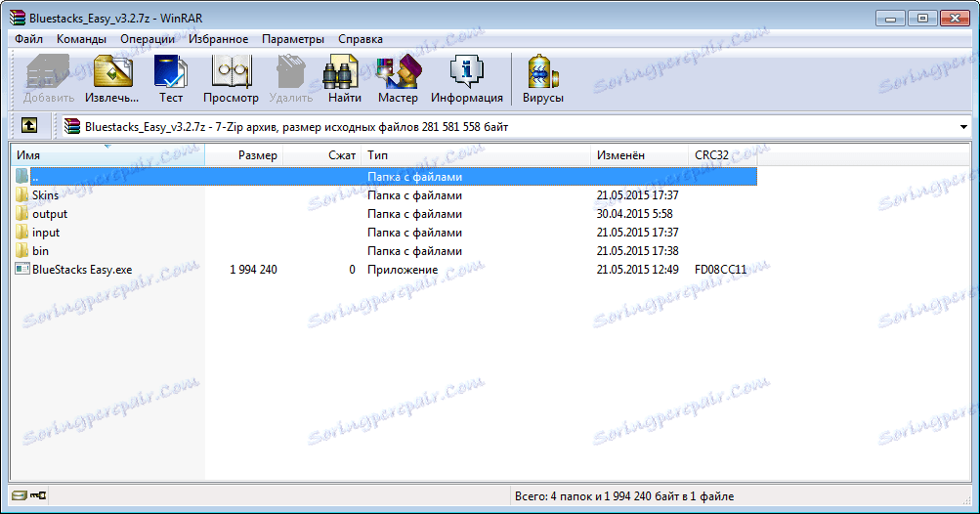980x514 pixels.
Task: Click date 30.04.2015 5:58 of output
Action: tap(634, 214)
